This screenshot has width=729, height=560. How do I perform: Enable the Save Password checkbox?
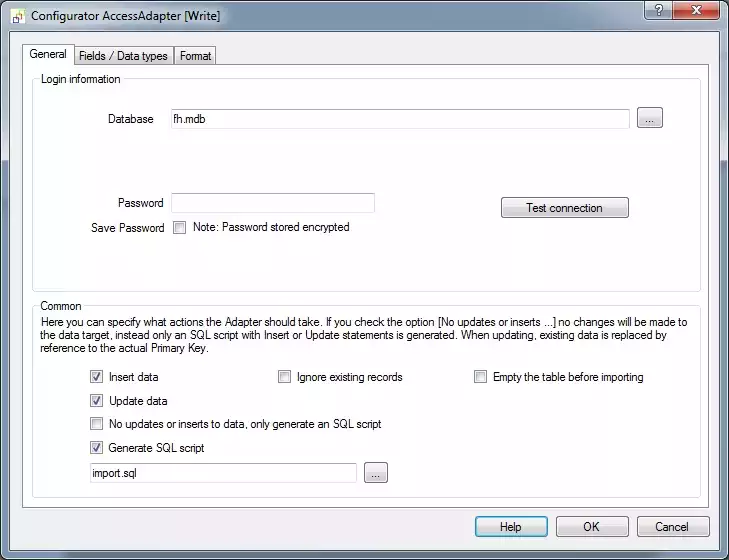[180, 228]
